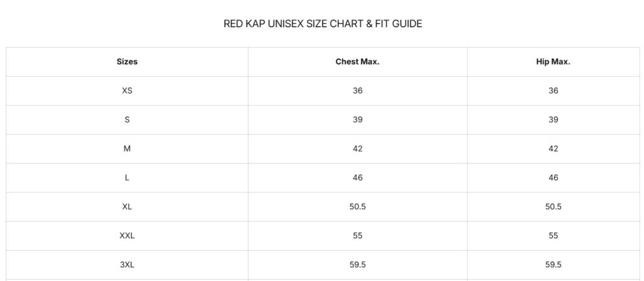Click the Sizes column header
Screen dimensions: 644x281
tap(127, 62)
